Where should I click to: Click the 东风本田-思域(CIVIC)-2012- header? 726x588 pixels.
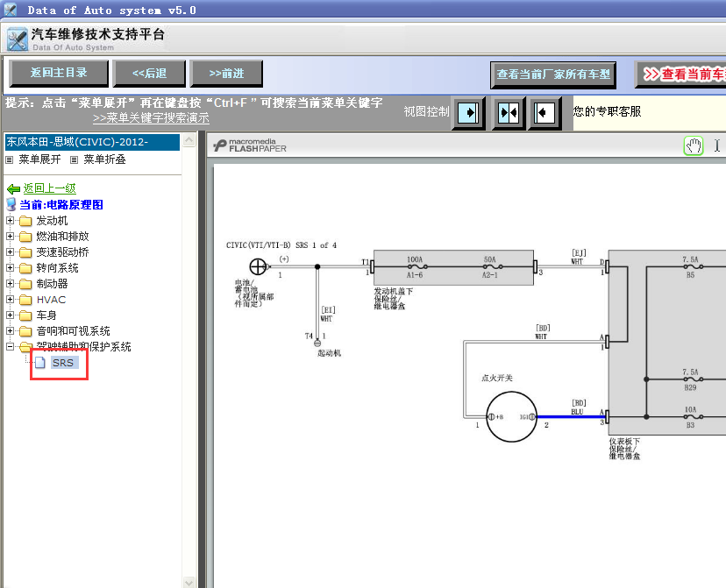(92, 142)
